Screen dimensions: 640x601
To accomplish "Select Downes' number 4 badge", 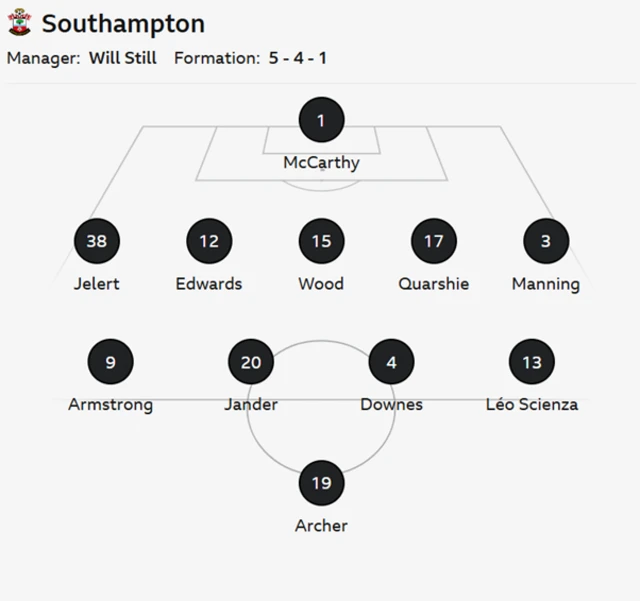I will point(391,362).
